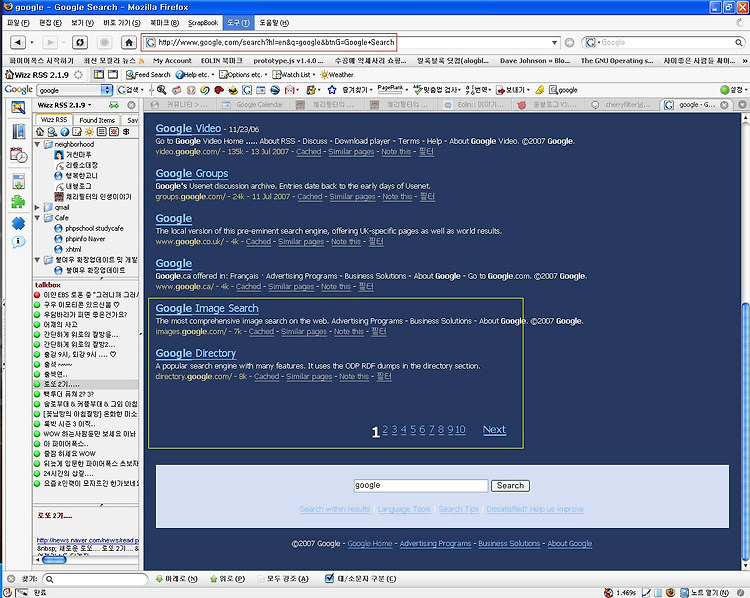Switch to the cherryfilter browser tab

click(621, 104)
